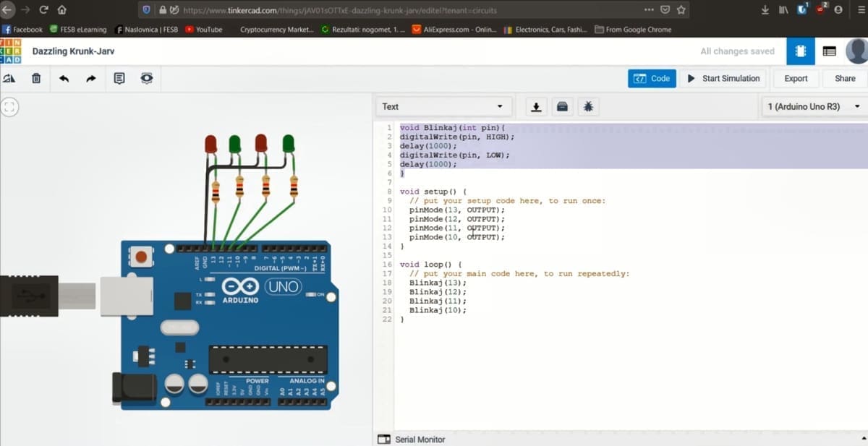
Task: Open the libraries icon in code toolbar
Action: (x=562, y=107)
